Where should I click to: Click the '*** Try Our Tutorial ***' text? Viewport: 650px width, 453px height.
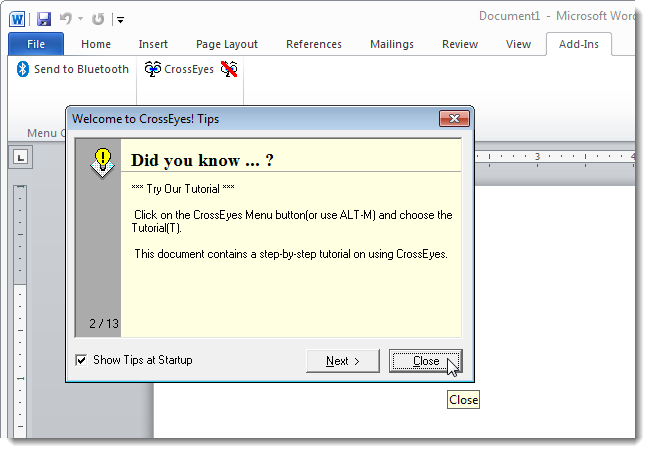(183, 189)
